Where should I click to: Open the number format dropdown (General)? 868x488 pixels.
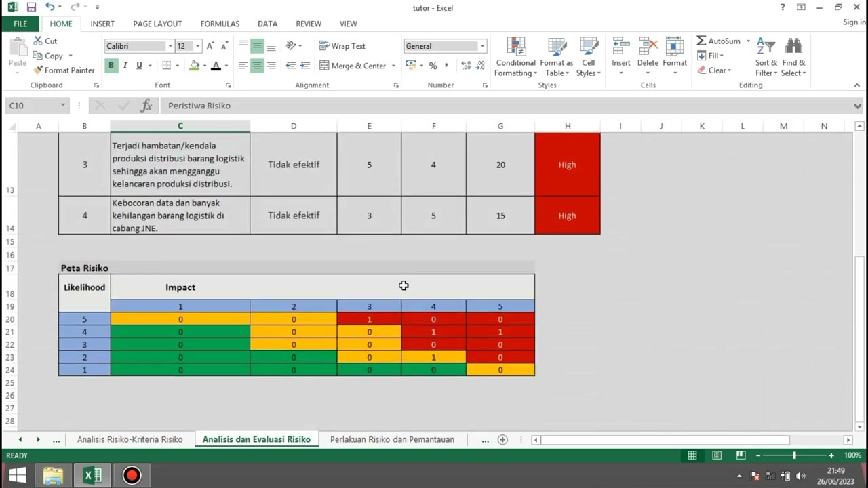pos(482,46)
